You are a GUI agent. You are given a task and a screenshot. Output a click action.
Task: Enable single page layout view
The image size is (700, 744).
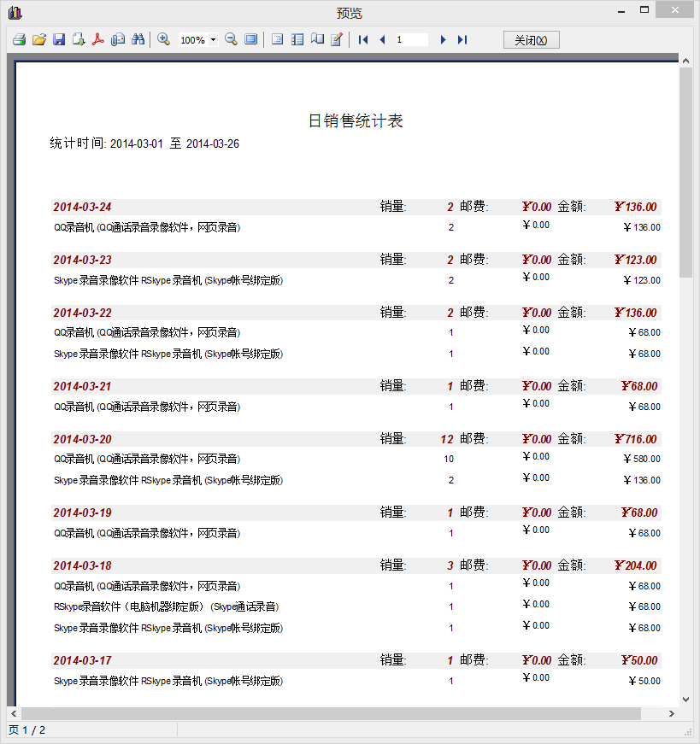[x=275, y=39]
